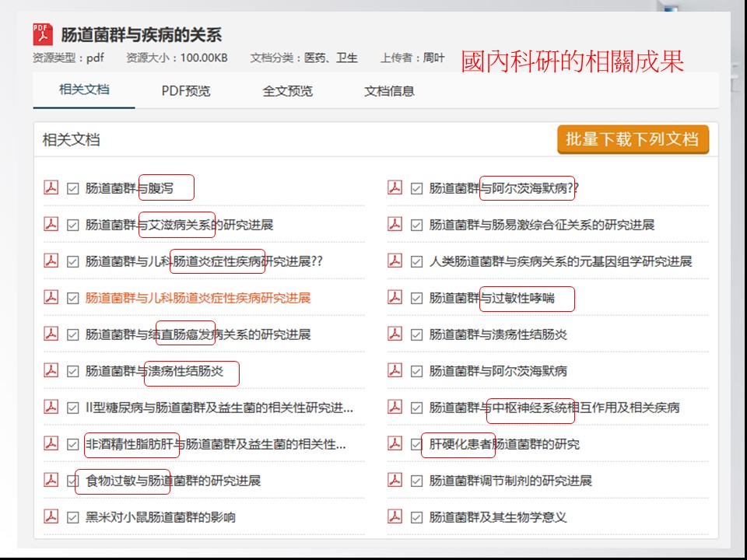
Task: Toggle the checkbox for 肠道菌群与溃疡性结肠炎 in right column
Action: coord(417,334)
